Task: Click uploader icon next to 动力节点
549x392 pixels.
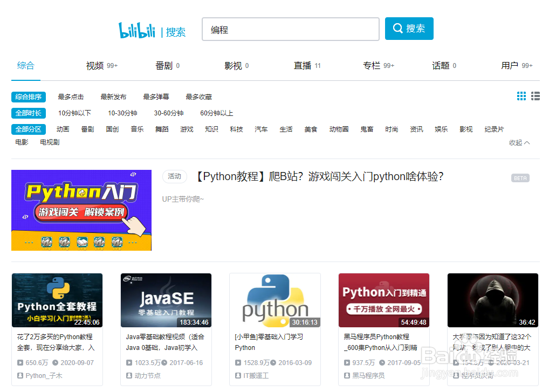Action: tap(129, 375)
